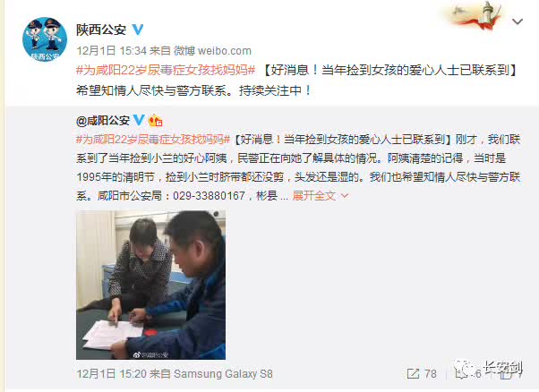
Task: Click the verified V badge next to @咸阳公安
Action: pos(139,120)
